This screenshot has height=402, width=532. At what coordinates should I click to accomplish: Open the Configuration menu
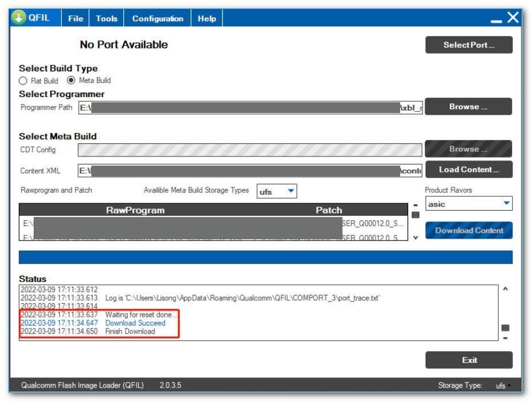point(158,18)
